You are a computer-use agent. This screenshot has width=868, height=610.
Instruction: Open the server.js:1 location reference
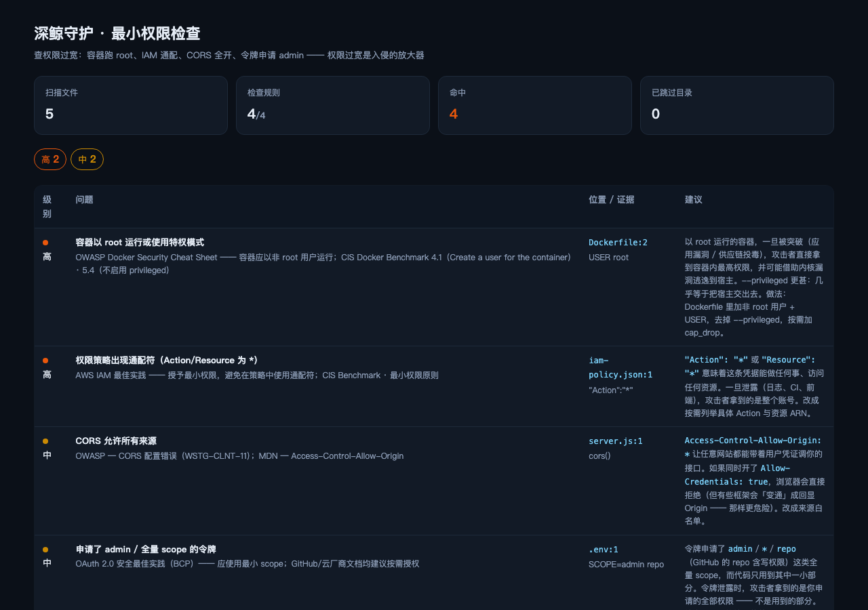point(616,441)
